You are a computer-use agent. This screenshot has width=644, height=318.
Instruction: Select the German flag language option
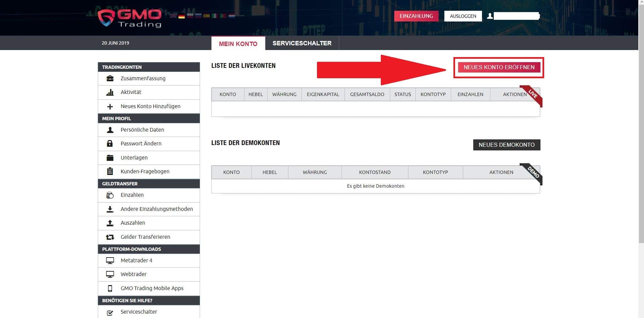[x=182, y=15]
